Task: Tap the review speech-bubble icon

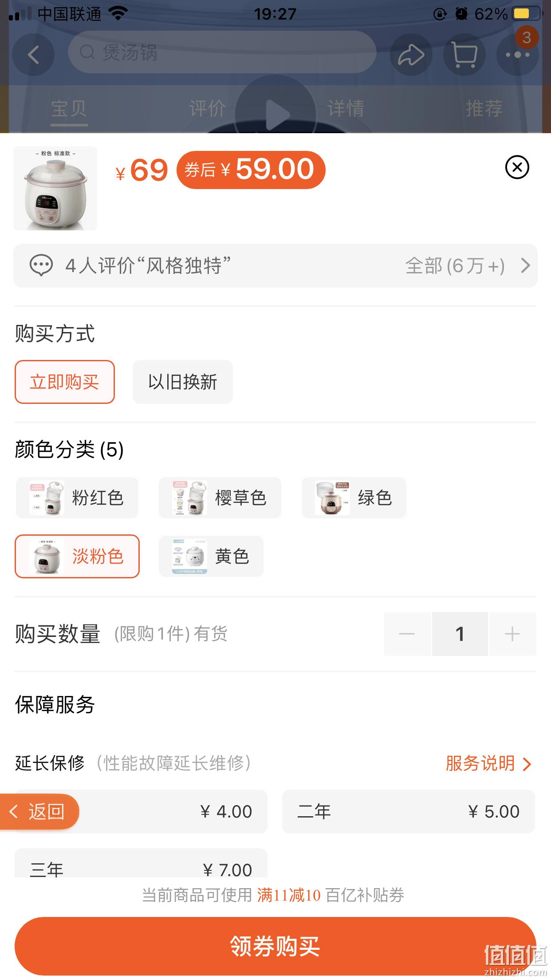Action: 41,265
